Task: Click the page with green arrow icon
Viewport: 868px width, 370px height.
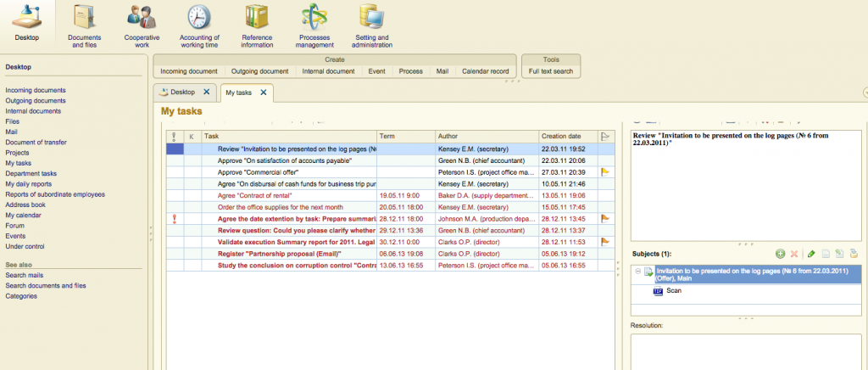Action: (840, 254)
